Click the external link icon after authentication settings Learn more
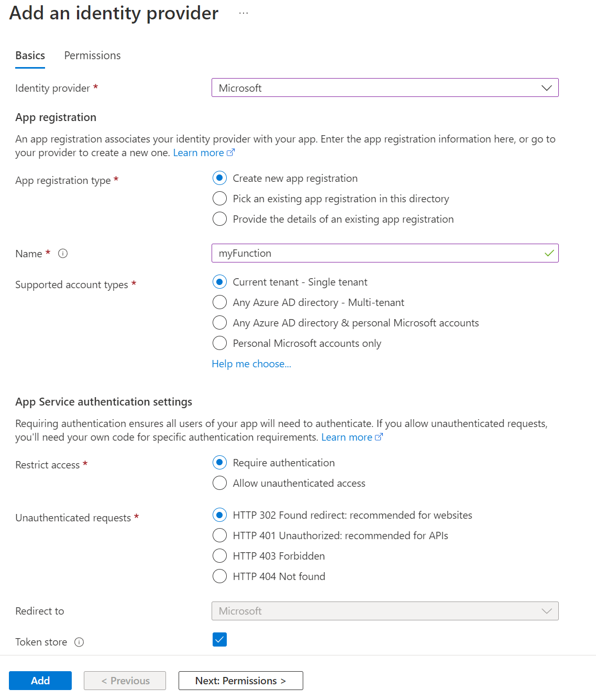Viewport: 596px width, 700px height. 379,437
